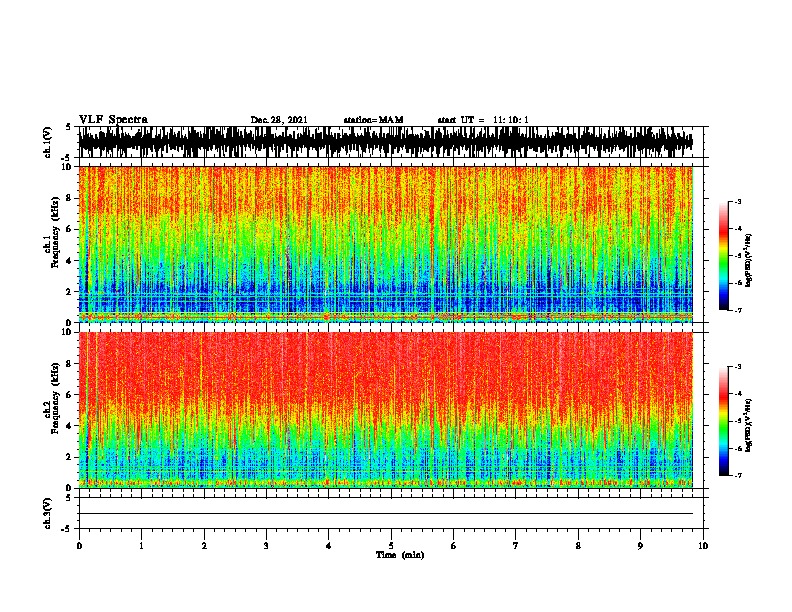Screen dimensions: 792x612
Task: Click time axis tick label "10"
Action: pos(703,546)
